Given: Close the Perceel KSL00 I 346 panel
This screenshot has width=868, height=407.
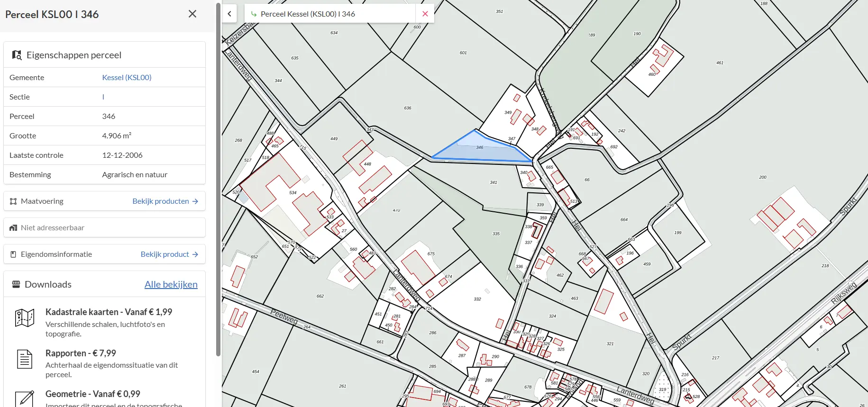Looking at the screenshot, I should tap(192, 14).
